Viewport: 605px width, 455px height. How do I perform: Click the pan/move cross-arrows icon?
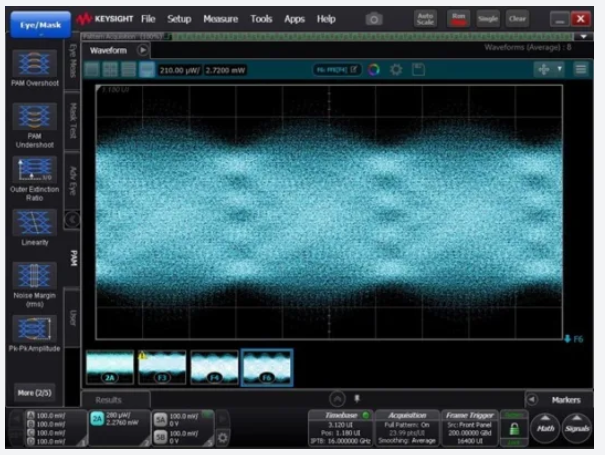pyautogui.click(x=544, y=69)
